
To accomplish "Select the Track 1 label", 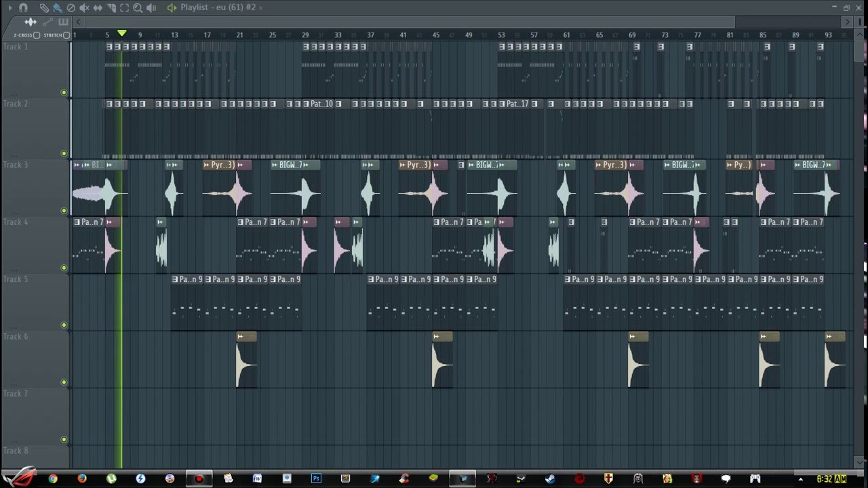I will [16, 47].
